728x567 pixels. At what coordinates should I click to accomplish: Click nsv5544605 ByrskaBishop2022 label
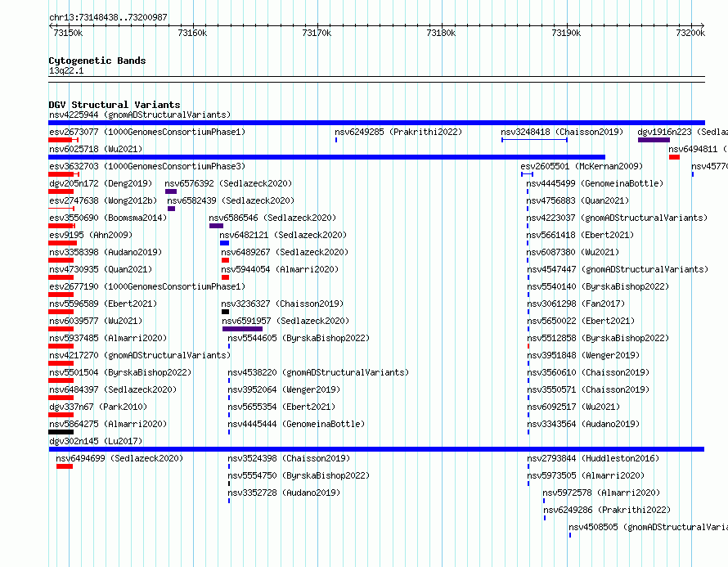click(299, 338)
